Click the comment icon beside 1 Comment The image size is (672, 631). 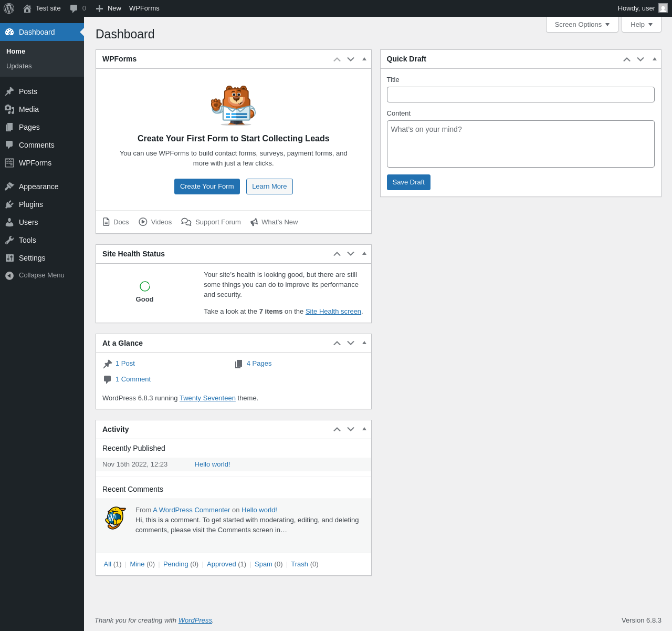coord(108,380)
